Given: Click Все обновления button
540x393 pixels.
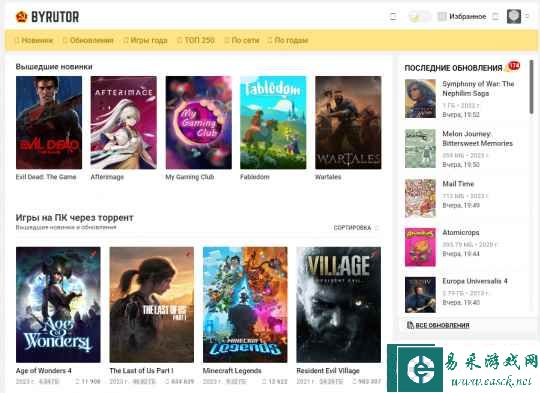Looking at the screenshot, I should [x=438, y=325].
